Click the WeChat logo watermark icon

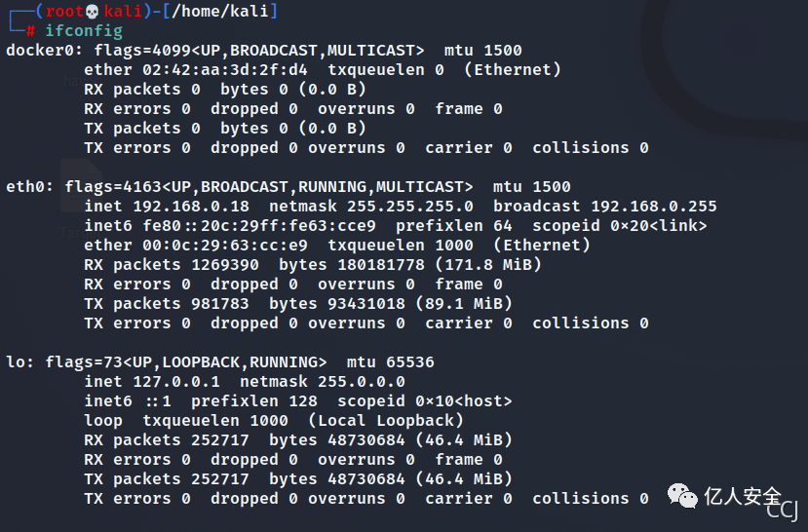click(682, 495)
